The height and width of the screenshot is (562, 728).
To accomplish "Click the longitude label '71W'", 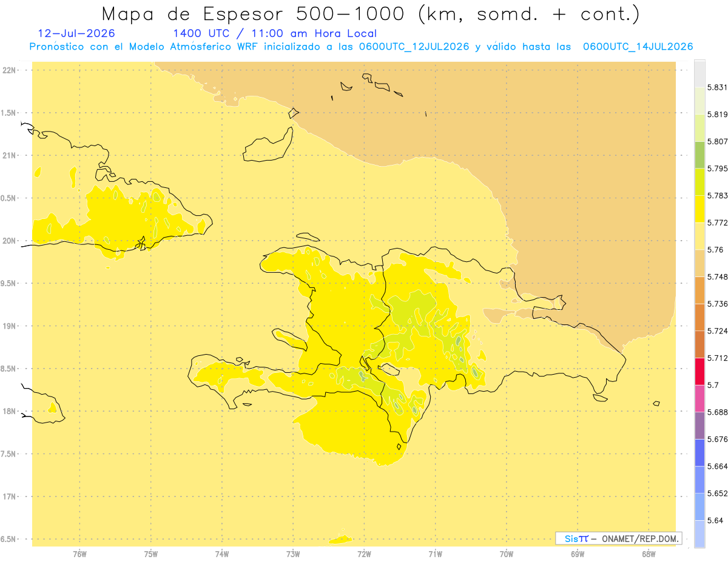I will [435, 554].
